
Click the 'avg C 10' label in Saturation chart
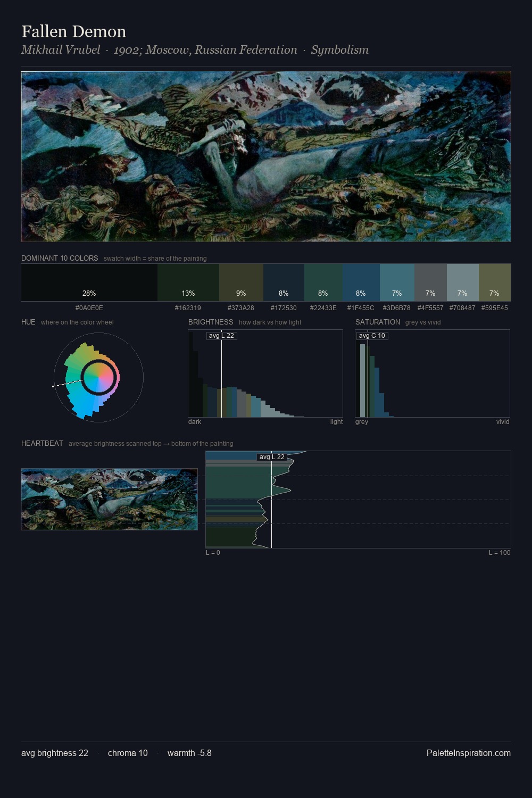(x=372, y=336)
